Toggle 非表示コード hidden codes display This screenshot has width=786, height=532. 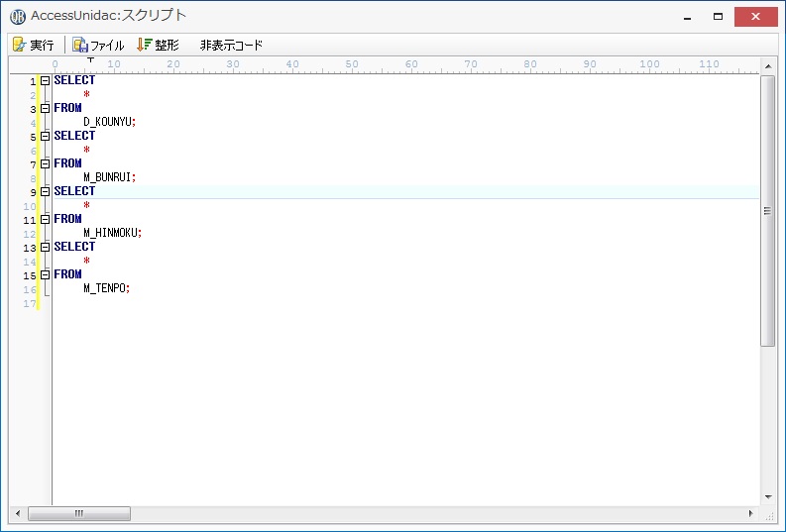(x=231, y=46)
